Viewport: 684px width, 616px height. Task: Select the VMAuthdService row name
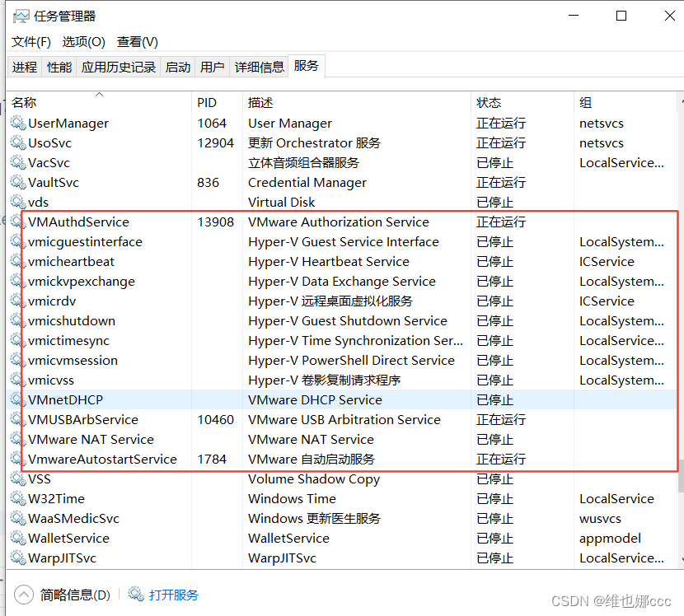[78, 222]
